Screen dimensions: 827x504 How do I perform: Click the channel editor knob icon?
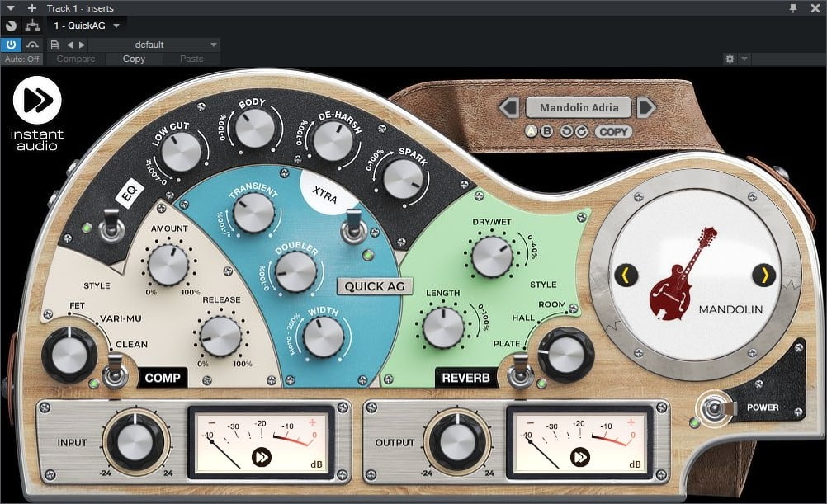coord(11,26)
